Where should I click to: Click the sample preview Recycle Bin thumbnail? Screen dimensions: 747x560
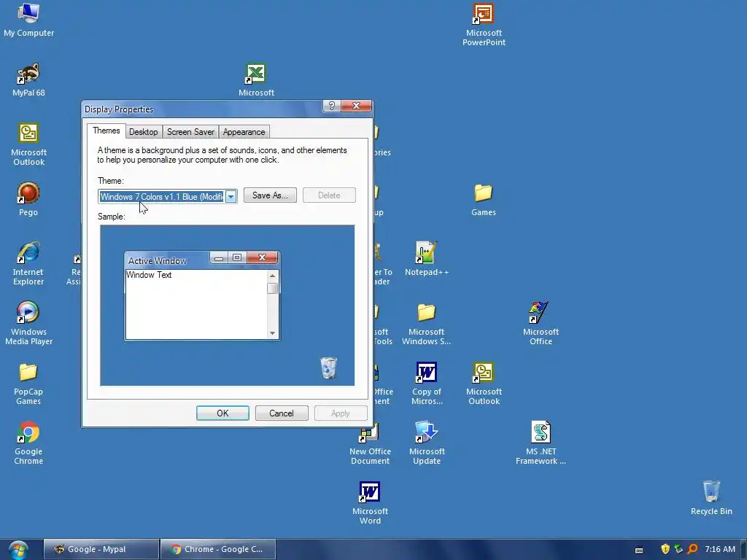(328, 367)
